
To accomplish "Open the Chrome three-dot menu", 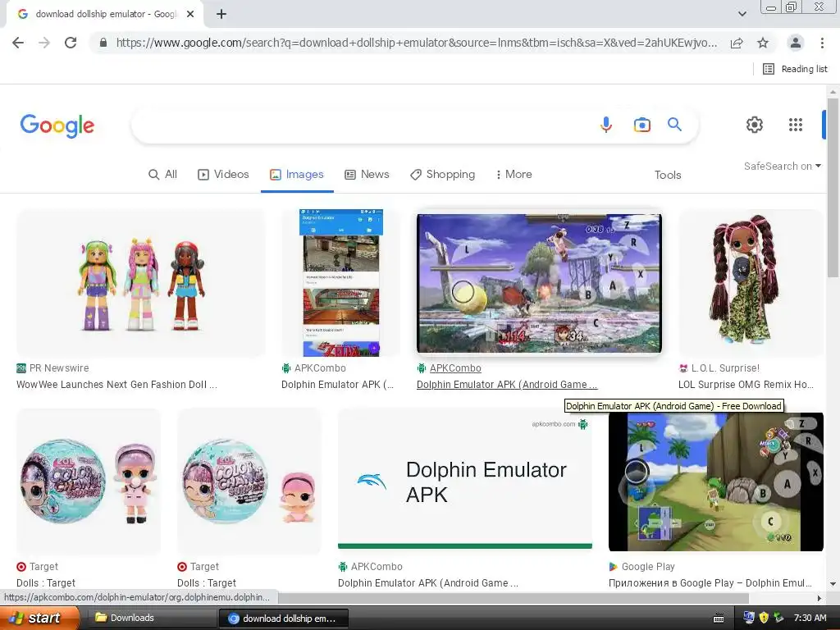I will pos(822,43).
